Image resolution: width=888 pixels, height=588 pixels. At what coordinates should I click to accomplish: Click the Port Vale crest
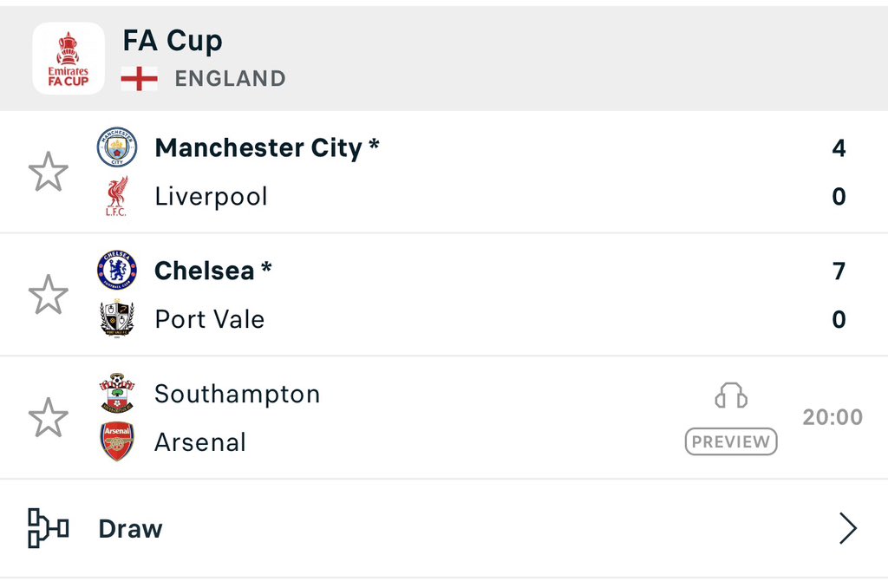click(x=116, y=319)
